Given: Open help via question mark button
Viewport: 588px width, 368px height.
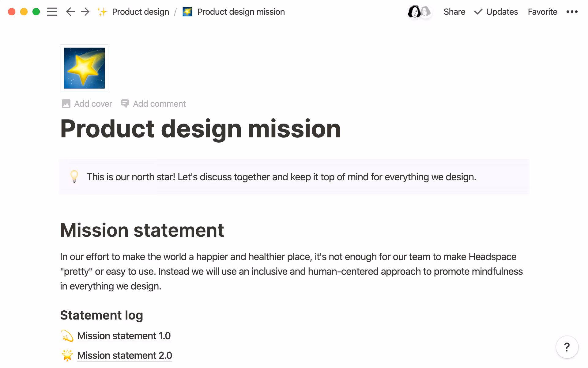Looking at the screenshot, I should point(567,347).
